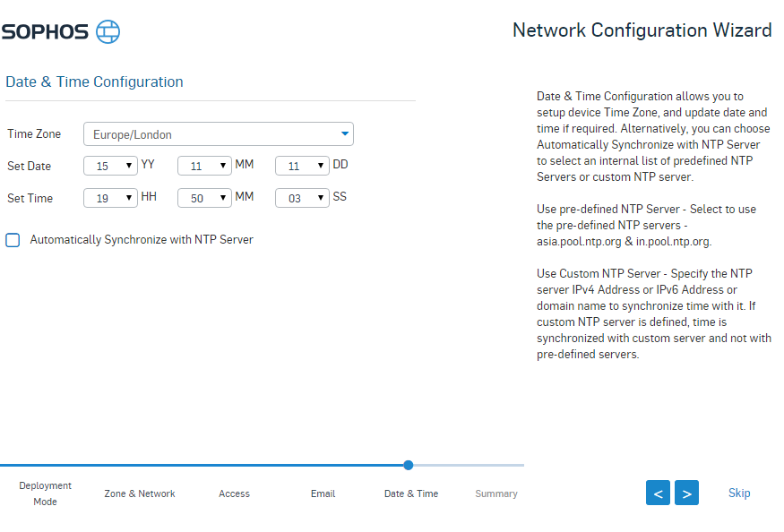Jump to the Deployment Mode step
This screenshot has width=784, height=532.
pyautogui.click(x=45, y=493)
